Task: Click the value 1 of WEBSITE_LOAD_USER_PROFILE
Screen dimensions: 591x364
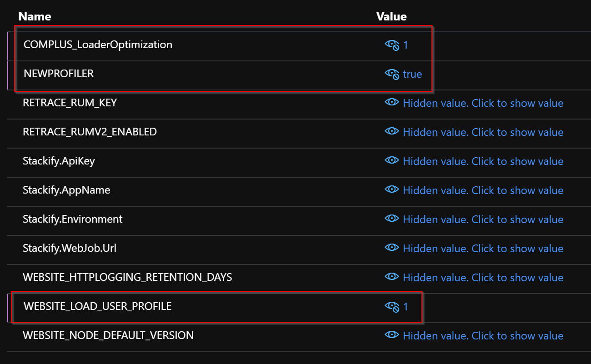Action: [x=406, y=307]
